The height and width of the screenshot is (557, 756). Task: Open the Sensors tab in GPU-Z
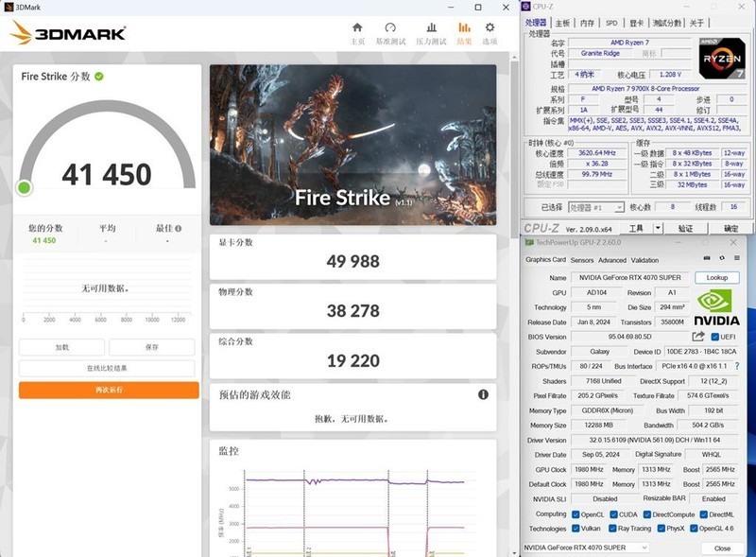pyautogui.click(x=582, y=261)
